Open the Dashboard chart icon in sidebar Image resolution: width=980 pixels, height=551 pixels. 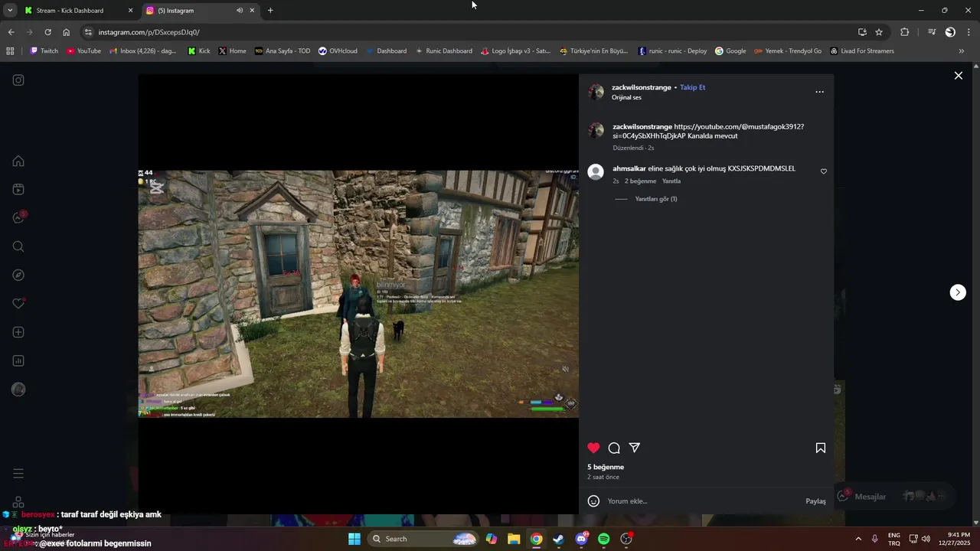pyautogui.click(x=18, y=360)
